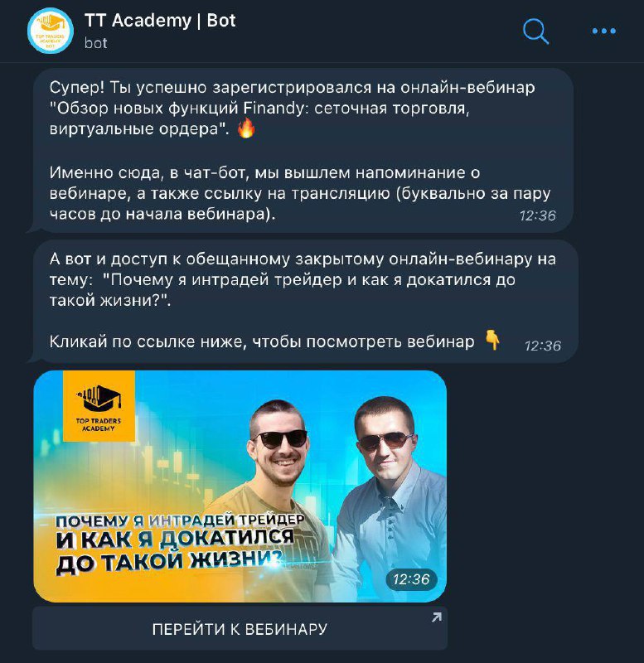Click the Top Traders Academy logo in image

click(99, 406)
